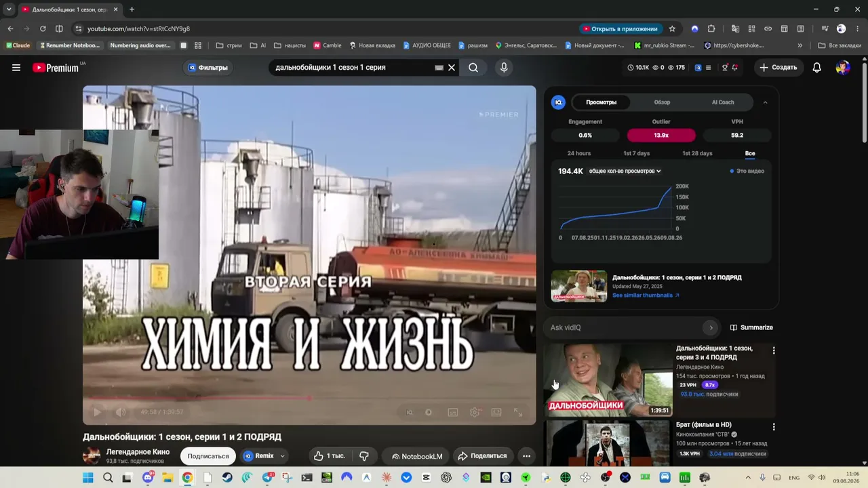Open Steam from the taskbar

click(227, 478)
